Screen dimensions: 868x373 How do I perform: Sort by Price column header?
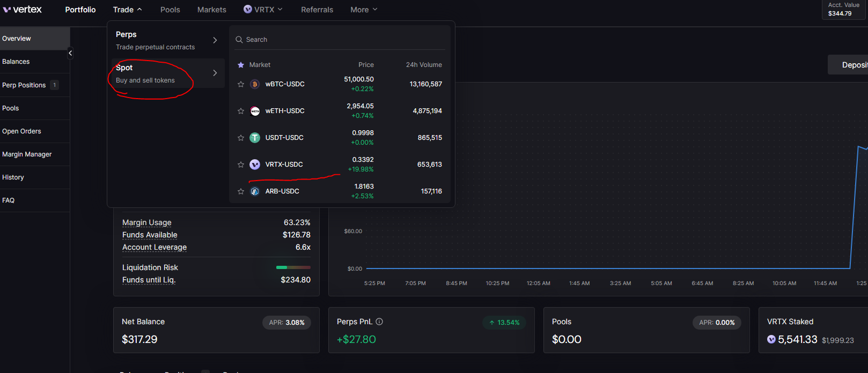click(x=366, y=65)
